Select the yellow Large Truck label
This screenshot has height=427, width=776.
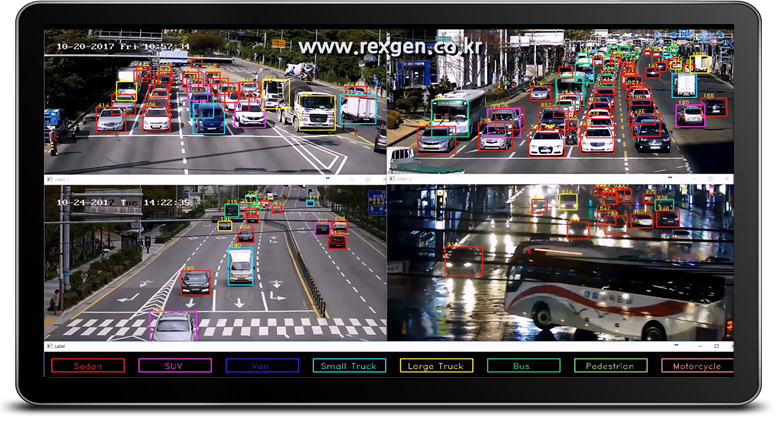coord(436,366)
